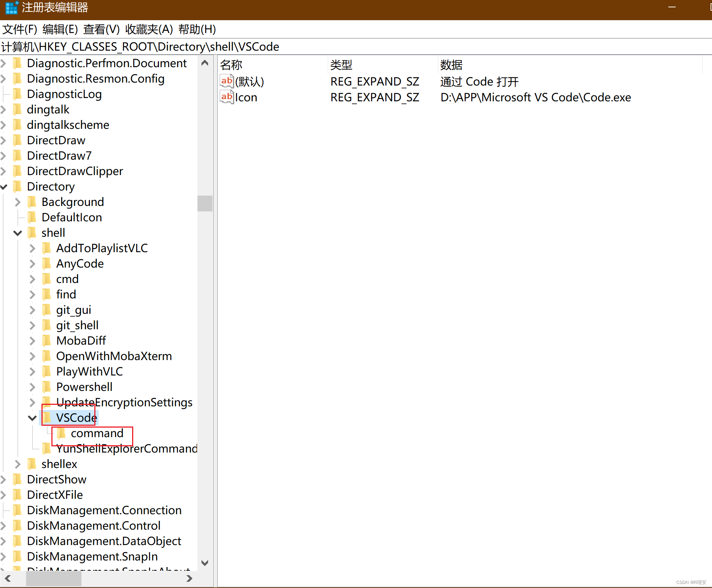
Task: Open the 文件(F) menu
Action: pos(20,29)
